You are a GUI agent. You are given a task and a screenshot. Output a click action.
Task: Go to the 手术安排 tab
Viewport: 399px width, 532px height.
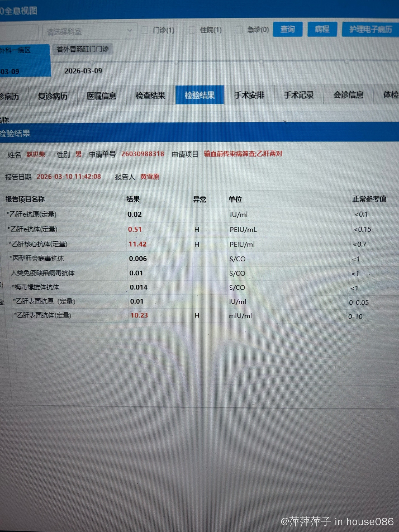tap(249, 95)
